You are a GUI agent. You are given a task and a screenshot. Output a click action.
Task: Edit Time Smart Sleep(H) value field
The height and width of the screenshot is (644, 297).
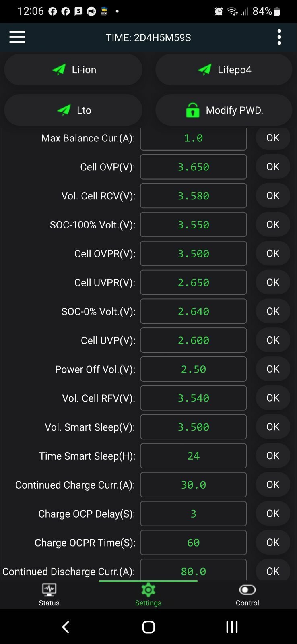coord(193,456)
